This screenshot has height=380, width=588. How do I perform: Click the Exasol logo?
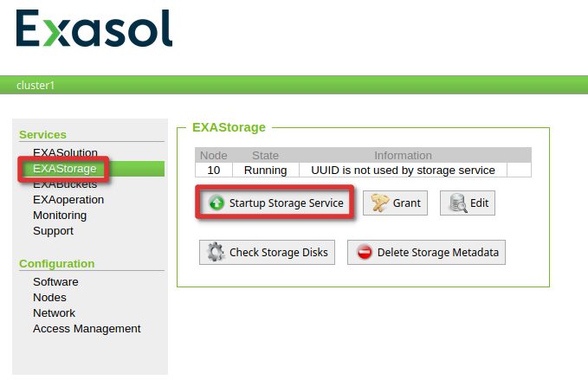tap(94, 29)
